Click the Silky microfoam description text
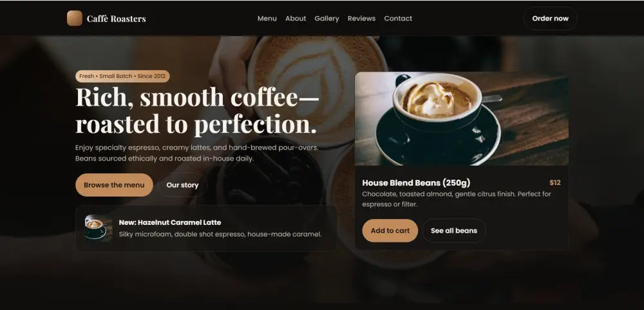Viewport: 644px width, 310px height. (x=220, y=235)
